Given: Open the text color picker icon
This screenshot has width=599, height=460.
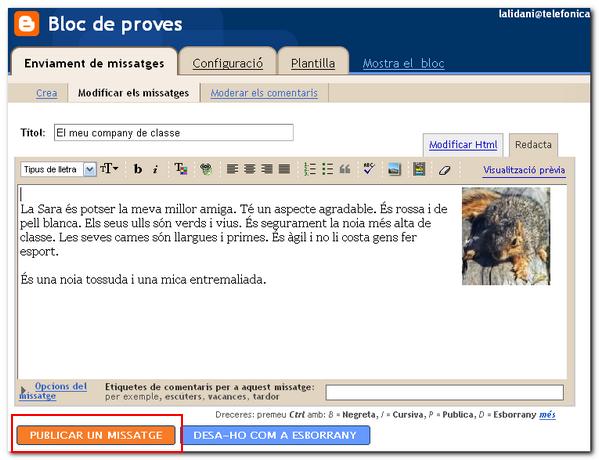Looking at the screenshot, I should tap(181, 169).
